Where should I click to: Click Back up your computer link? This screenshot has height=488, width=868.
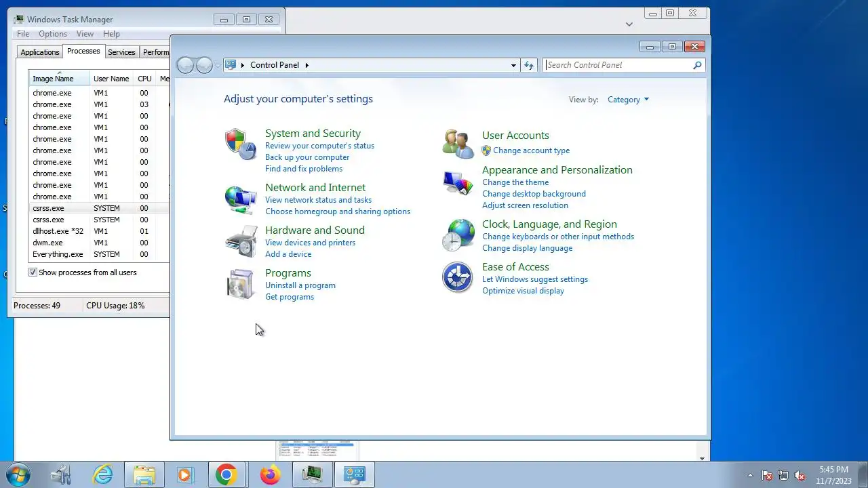point(307,157)
